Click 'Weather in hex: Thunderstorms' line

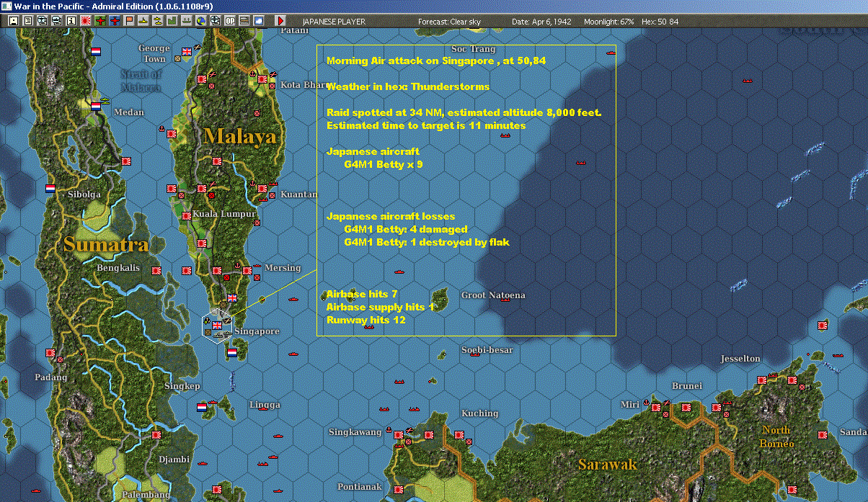tap(408, 86)
